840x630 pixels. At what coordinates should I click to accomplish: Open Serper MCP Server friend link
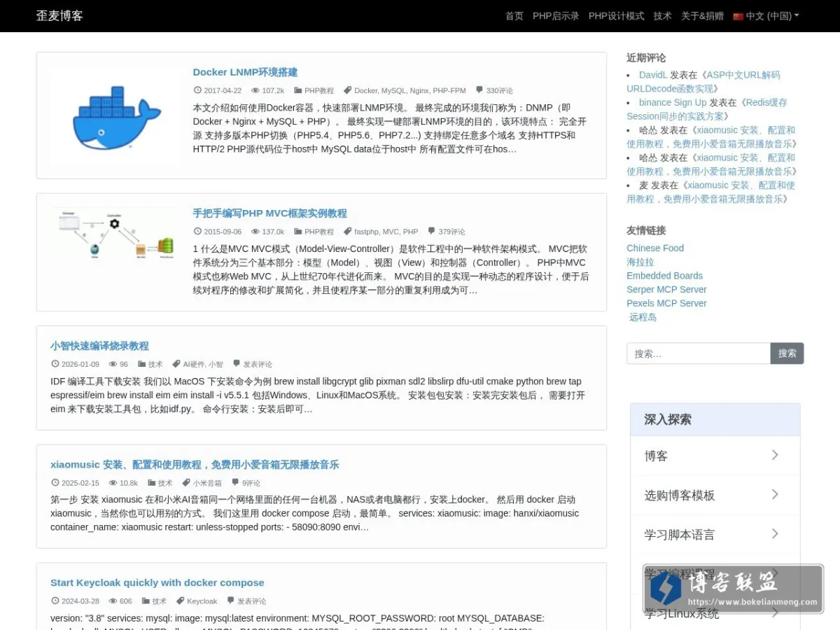click(x=666, y=289)
